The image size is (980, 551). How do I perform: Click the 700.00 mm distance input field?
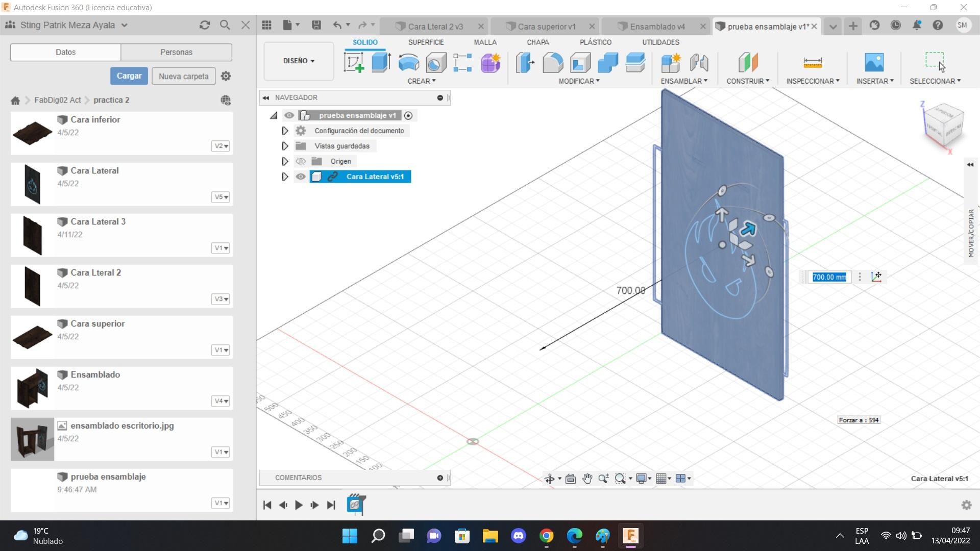(829, 277)
